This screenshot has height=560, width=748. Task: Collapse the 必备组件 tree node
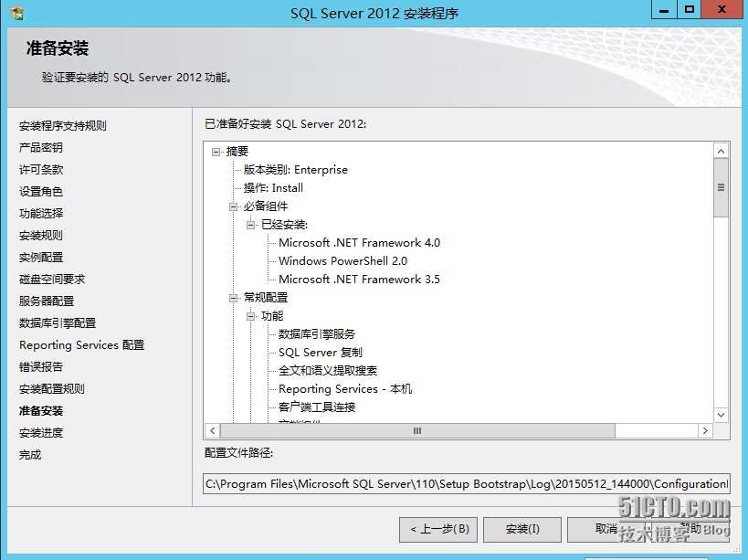click(233, 206)
